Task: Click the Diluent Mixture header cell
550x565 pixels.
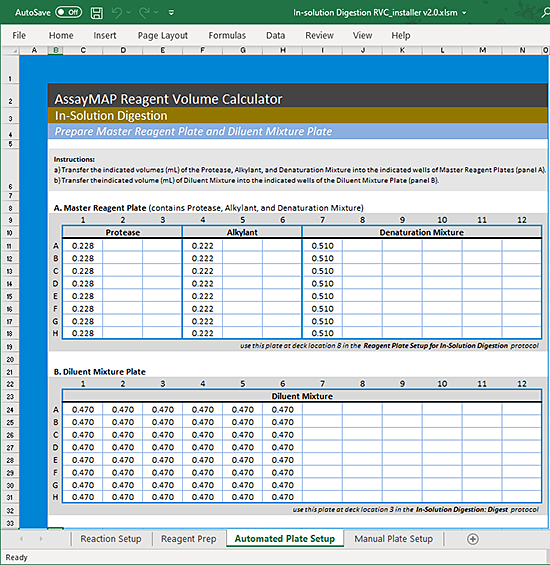Action: tap(302, 396)
